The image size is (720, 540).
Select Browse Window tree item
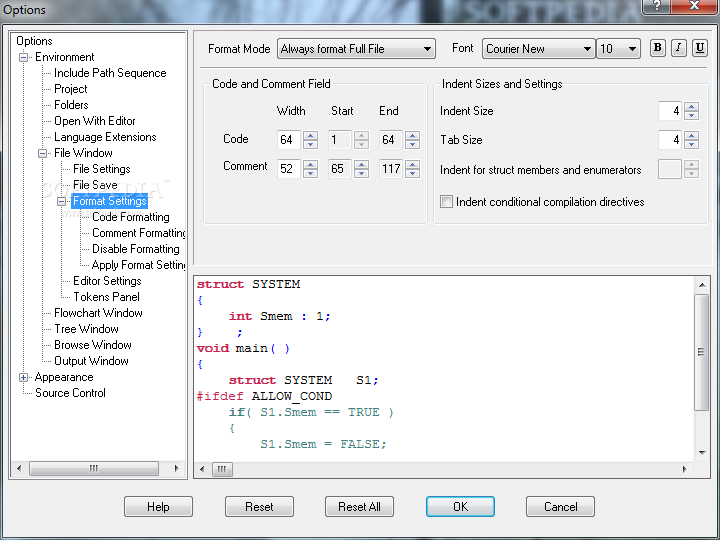(x=93, y=345)
